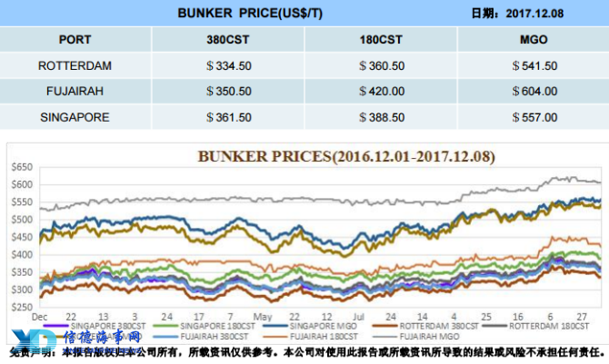
Task: Click the 180CST column header
Action: (381, 40)
